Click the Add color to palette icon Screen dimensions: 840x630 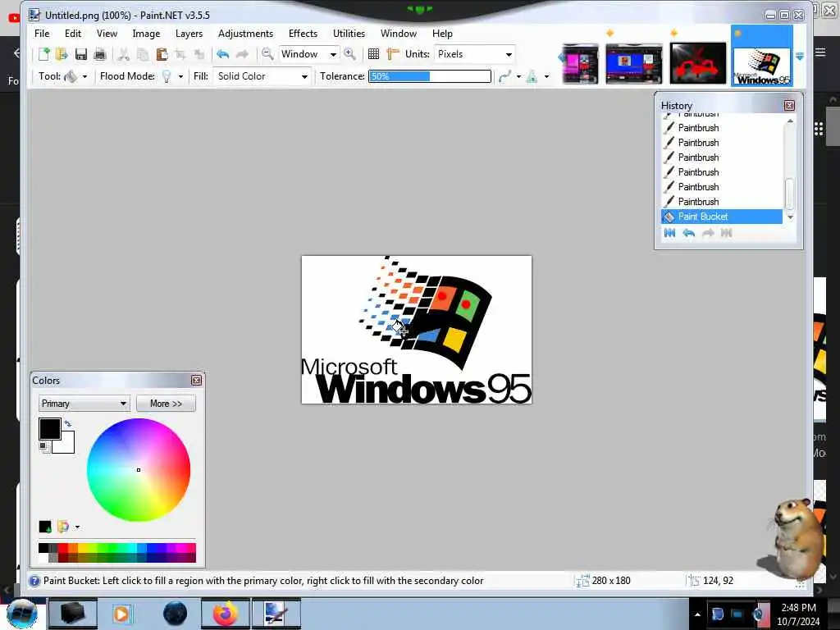click(x=45, y=527)
